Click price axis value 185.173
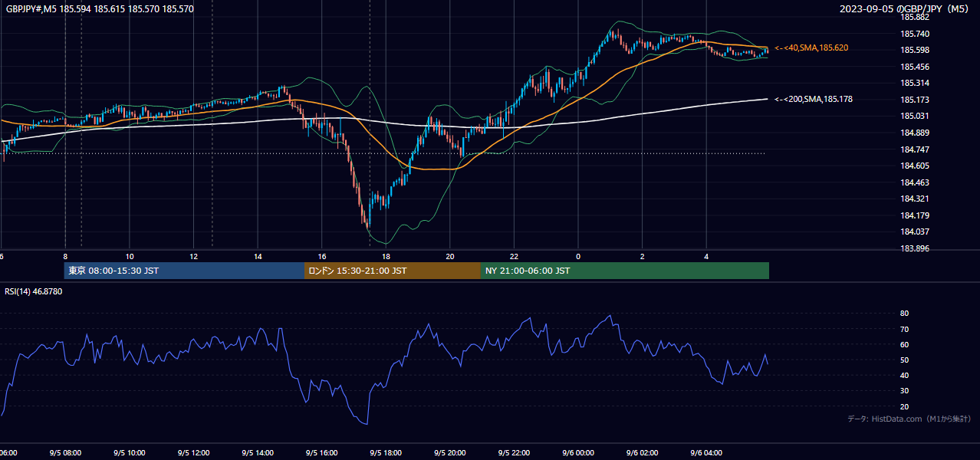This screenshot has height=460, width=980. coord(916,100)
